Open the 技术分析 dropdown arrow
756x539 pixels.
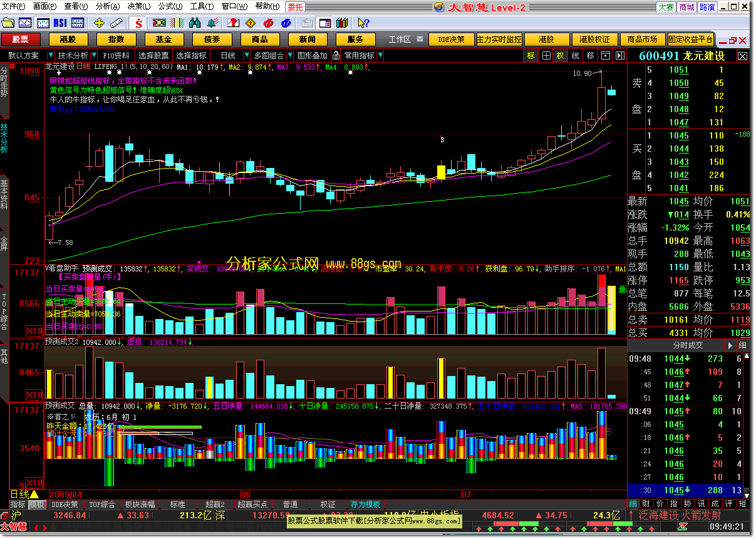[x=94, y=55]
